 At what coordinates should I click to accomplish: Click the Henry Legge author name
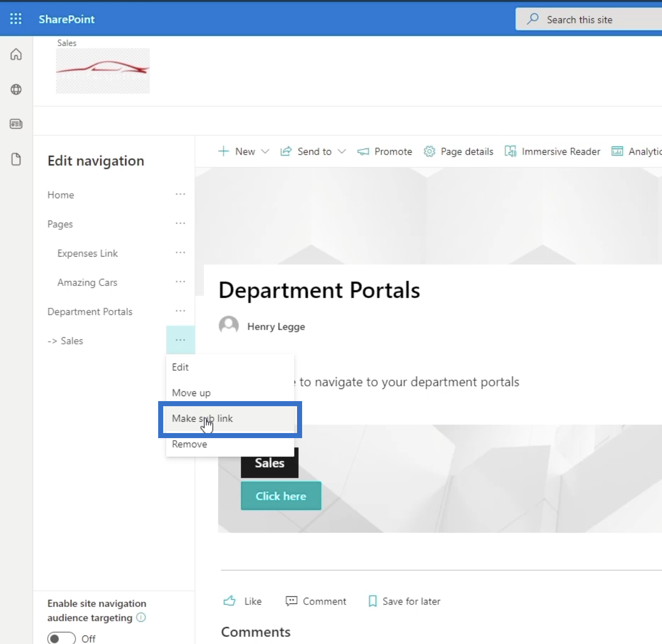(x=276, y=327)
